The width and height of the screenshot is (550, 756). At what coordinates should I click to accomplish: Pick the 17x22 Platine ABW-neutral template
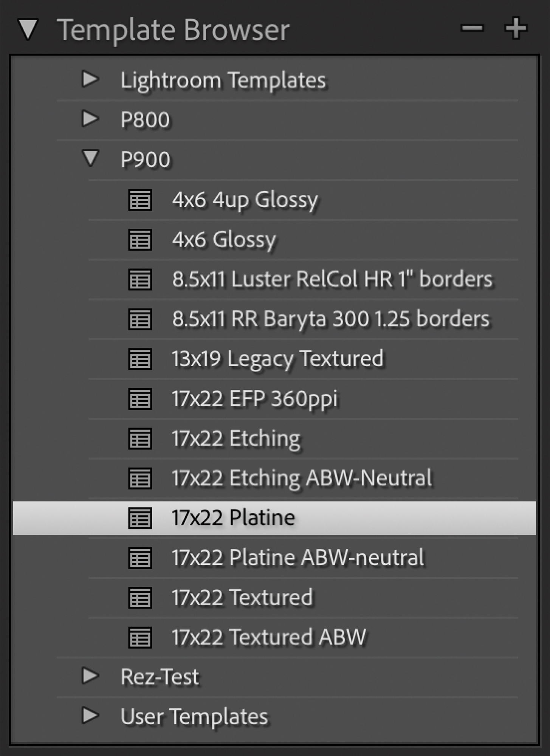298,558
